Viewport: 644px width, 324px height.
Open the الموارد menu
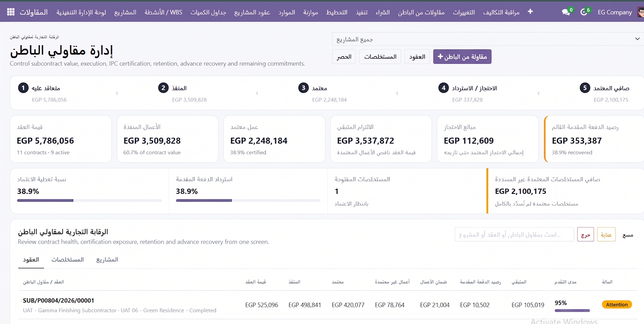pyautogui.click(x=287, y=12)
